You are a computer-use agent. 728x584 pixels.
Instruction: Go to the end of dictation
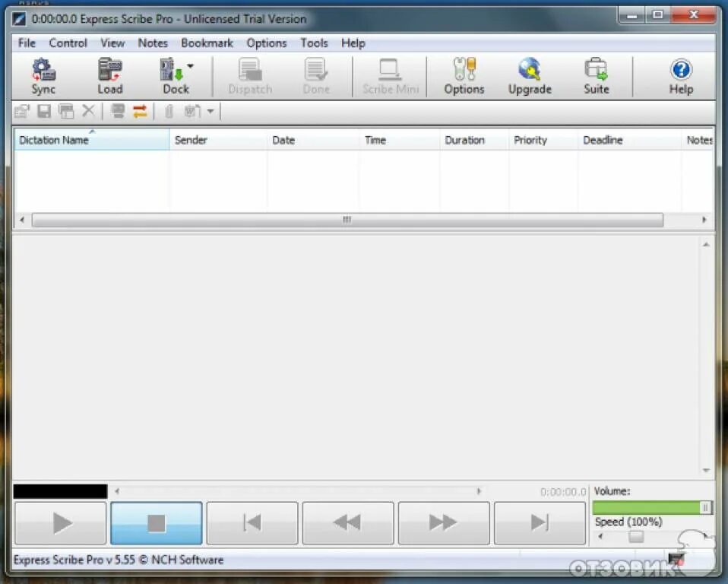click(540, 522)
